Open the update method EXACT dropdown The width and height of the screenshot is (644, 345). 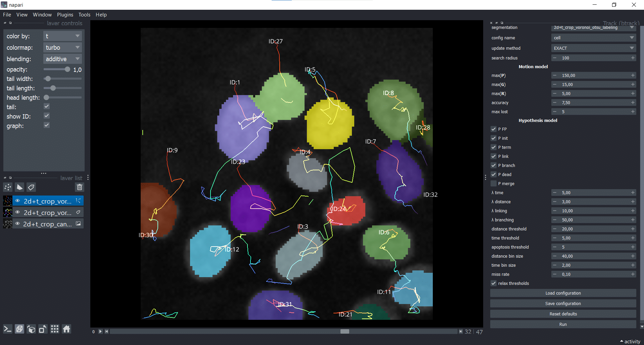(593, 48)
